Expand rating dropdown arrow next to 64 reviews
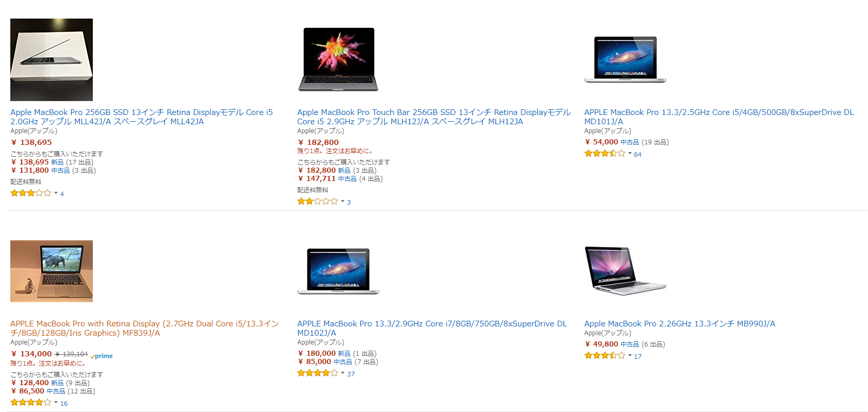The image size is (868, 412). [x=630, y=154]
